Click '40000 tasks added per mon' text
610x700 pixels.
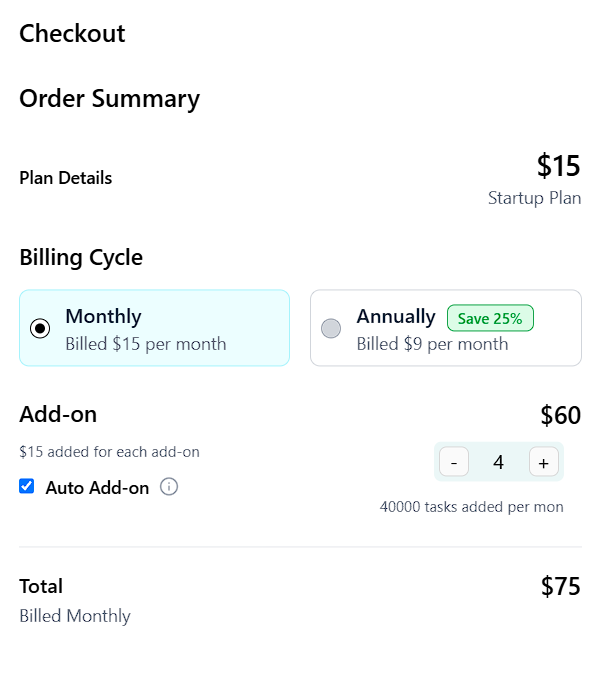471,507
